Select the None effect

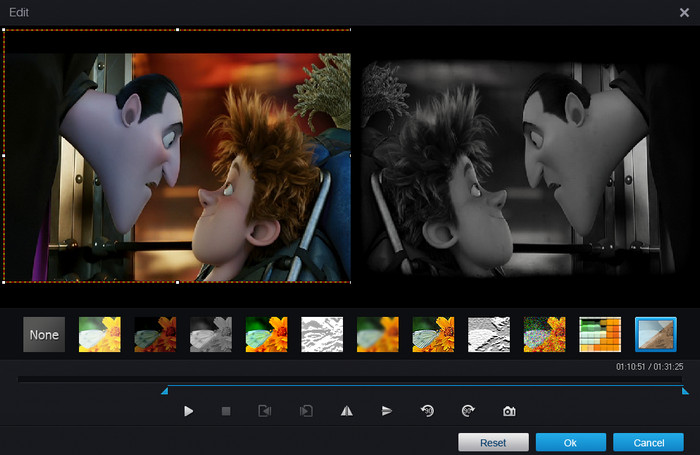click(x=44, y=334)
